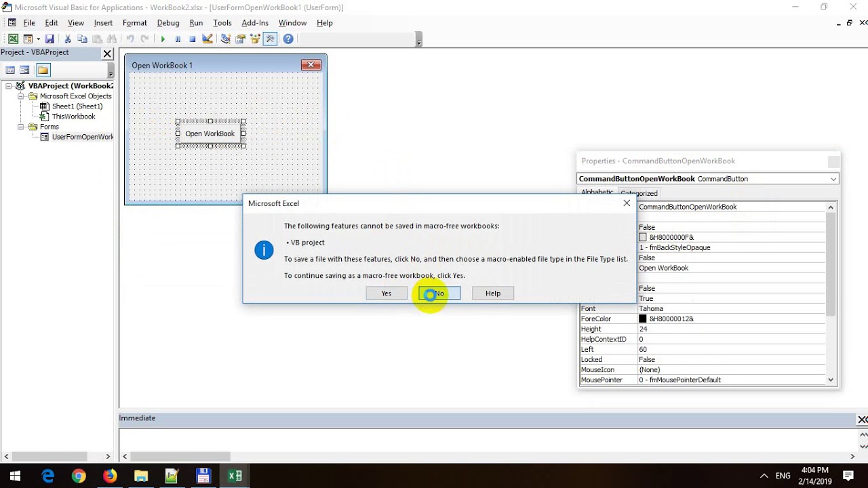The image size is (868, 488).
Task: Open the Insert object dropdown arrow
Action: (38, 39)
